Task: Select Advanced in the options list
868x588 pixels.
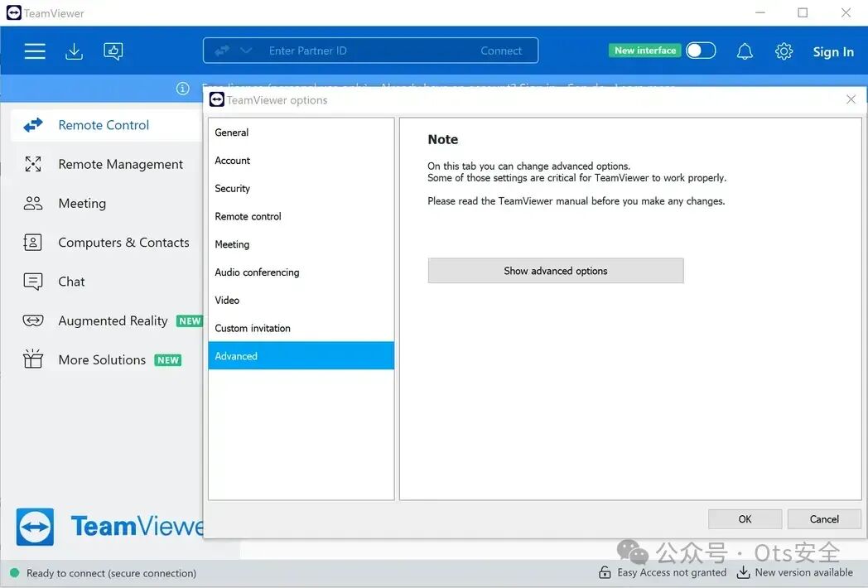Action: pyautogui.click(x=301, y=356)
